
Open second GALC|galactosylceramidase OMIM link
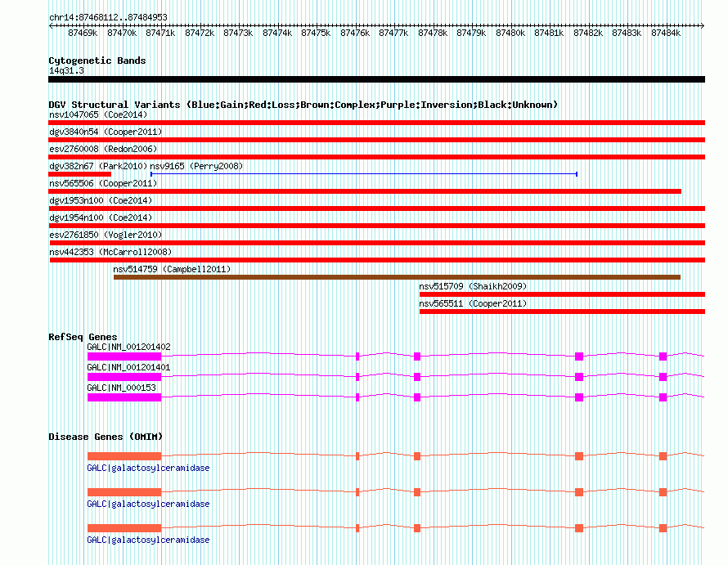tap(148, 504)
